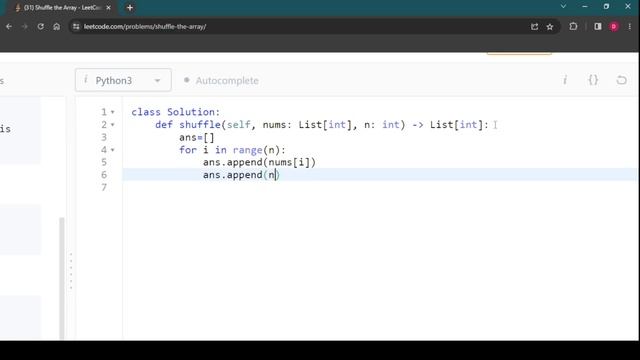Show editor info icon in toolbar
Image resolution: width=640 pixels, height=360 pixels.
coord(565,80)
